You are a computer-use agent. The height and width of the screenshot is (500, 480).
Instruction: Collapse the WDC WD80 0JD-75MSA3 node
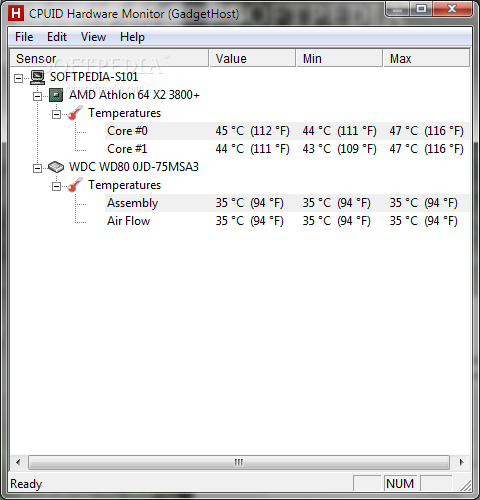point(37,169)
